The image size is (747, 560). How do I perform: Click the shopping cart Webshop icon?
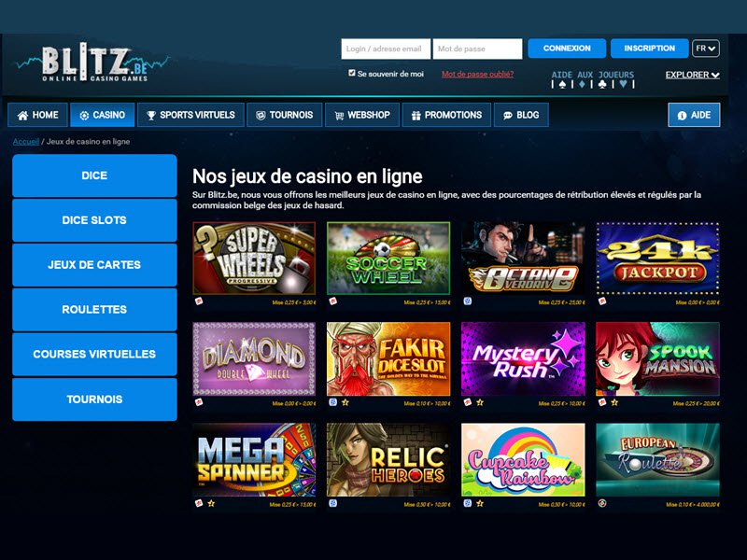(339, 115)
